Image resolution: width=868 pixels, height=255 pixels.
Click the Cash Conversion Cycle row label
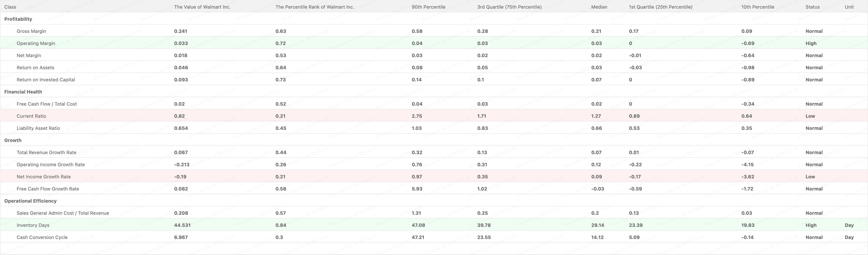(x=42, y=237)
